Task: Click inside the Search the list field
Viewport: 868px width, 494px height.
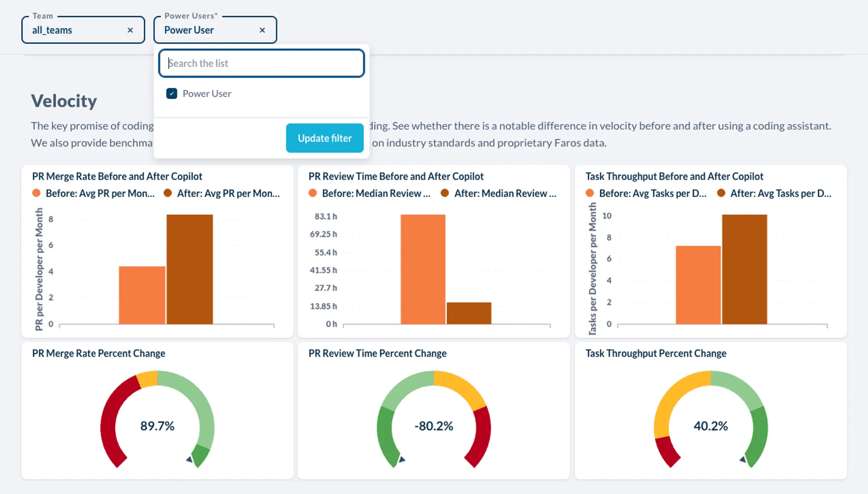Action: [261, 63]
